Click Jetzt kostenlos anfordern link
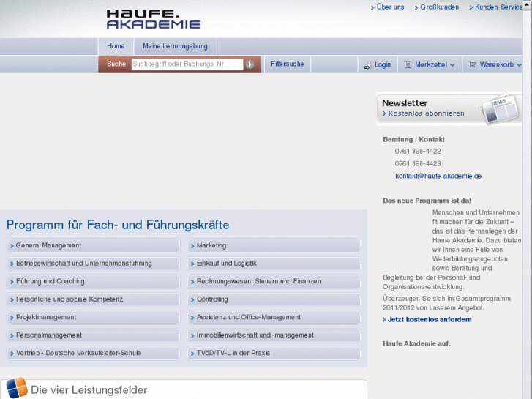Screen dimensions: 532x399 point(430,319)
